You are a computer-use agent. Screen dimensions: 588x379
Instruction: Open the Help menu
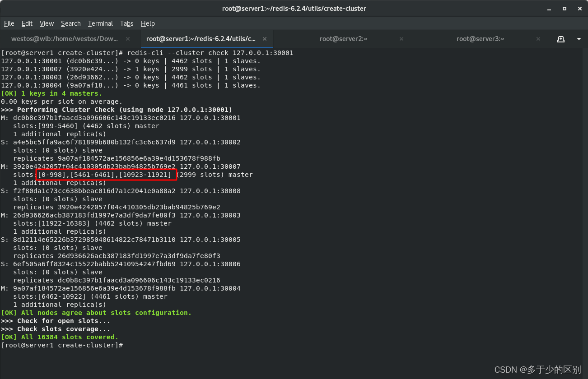pyautogui.click(x=148, y=23)
